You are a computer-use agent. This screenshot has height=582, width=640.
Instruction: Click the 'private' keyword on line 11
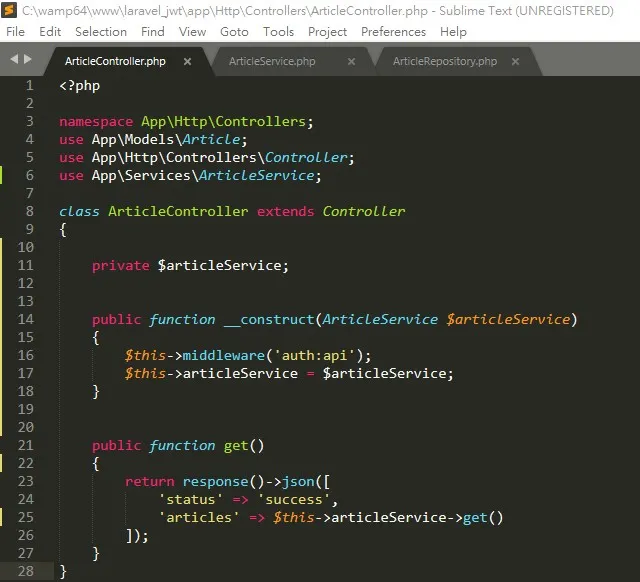120,266
